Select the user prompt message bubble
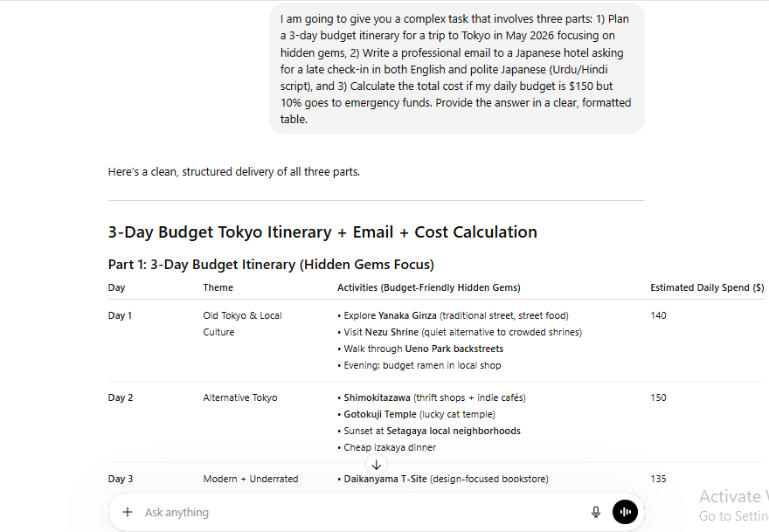The width and height of the screenshot is (769, 532). [456, 69]
